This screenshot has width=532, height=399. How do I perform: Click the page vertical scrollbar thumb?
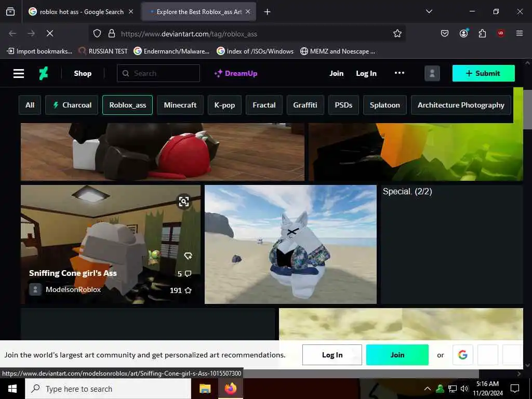528,109
